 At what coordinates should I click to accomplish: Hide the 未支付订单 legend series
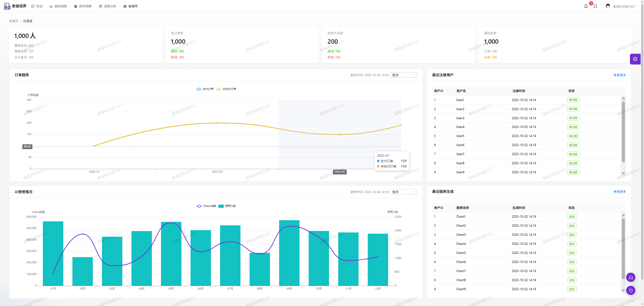[226, 89]
